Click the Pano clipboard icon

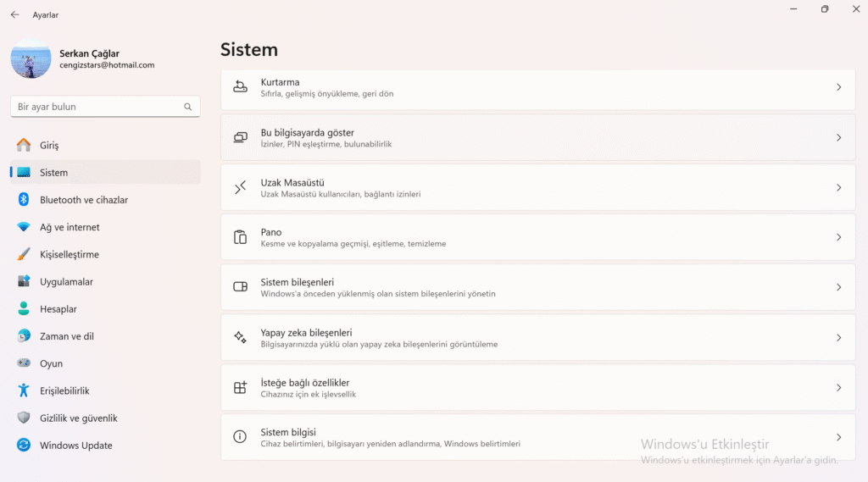[x=240, y=237]
